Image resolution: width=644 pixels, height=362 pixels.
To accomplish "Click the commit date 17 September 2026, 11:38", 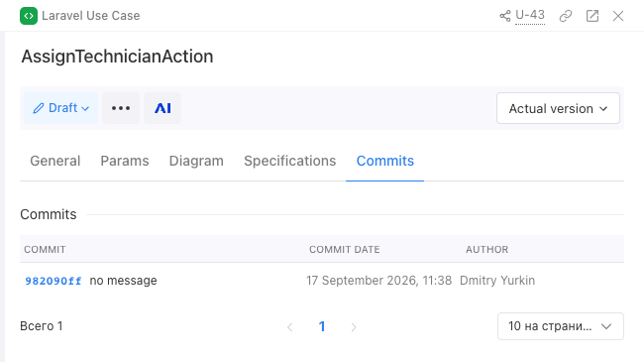I will pos(378,281).
